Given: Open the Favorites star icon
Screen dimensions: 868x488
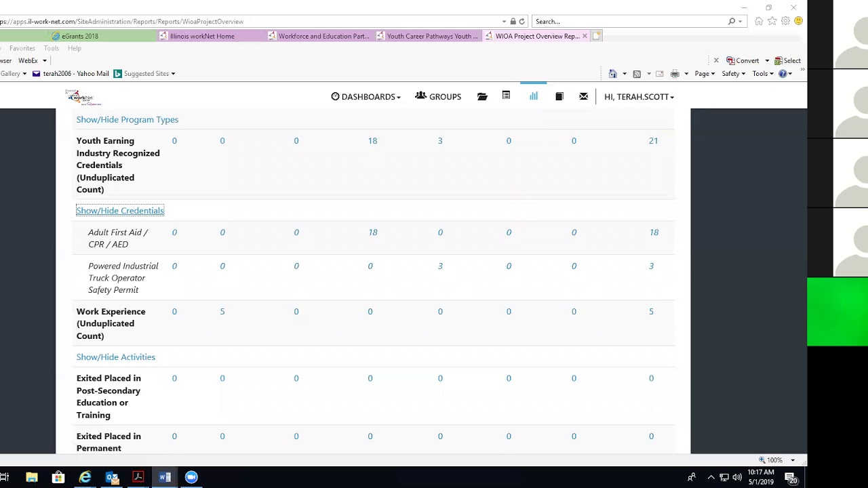Looking at the screenshot, I should [772, 22].
